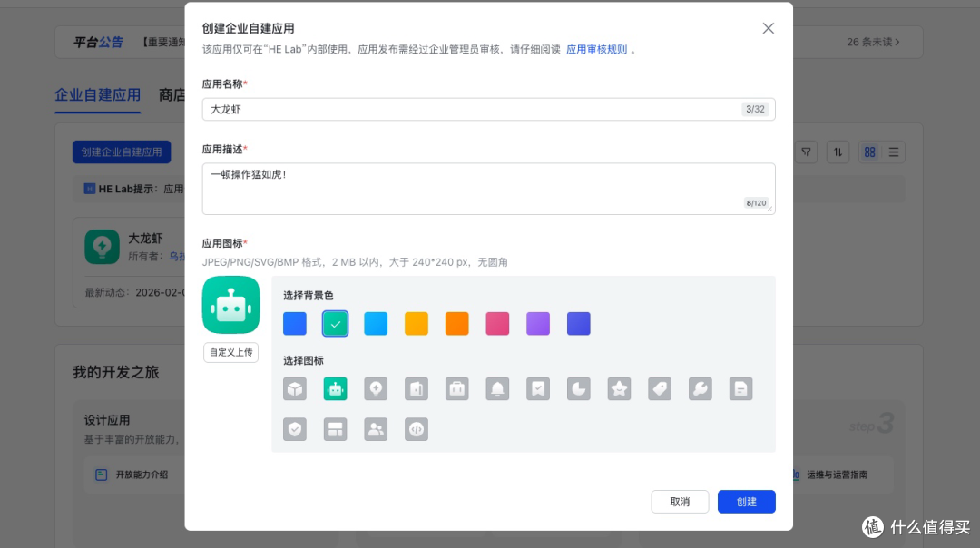Choose the lightbulb app icon
This screenshot has height=548, width=980.
(376, 388)
